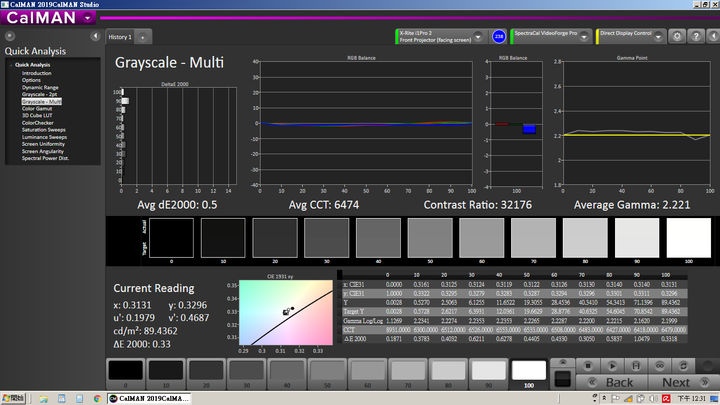Screen dimensions: 720x405
Task: Click the continuous read infinity icon
Action: [659, 366]
